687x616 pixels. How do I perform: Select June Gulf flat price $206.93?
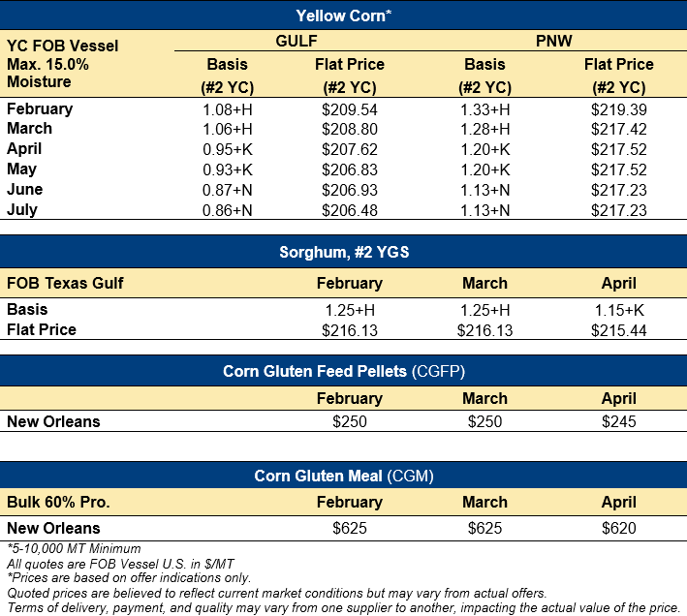pyautogui.click(x=350, y=190)
